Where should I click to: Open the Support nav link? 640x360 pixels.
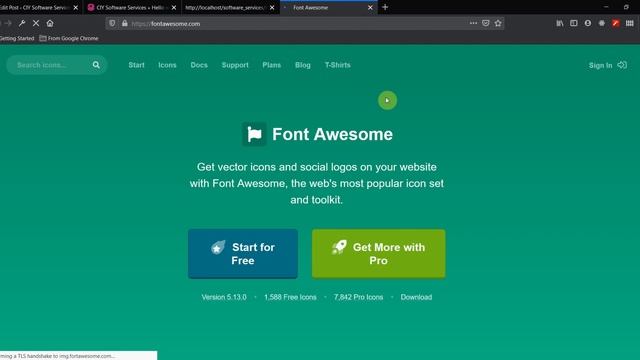(x=235, y=65)
